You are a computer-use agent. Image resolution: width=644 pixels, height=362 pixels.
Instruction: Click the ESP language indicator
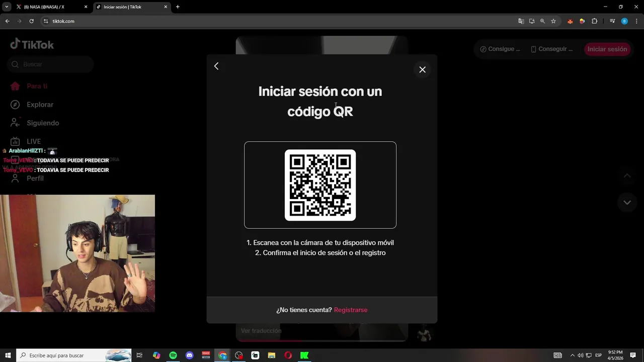coord(599,355)
